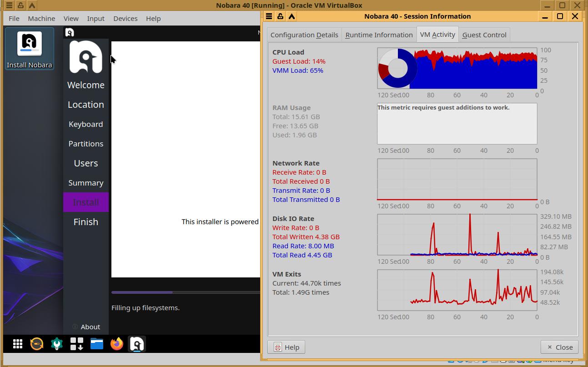588x367 pixels.
Task: Click the Nobara logo in guest top panel
Action: (70, 32)
